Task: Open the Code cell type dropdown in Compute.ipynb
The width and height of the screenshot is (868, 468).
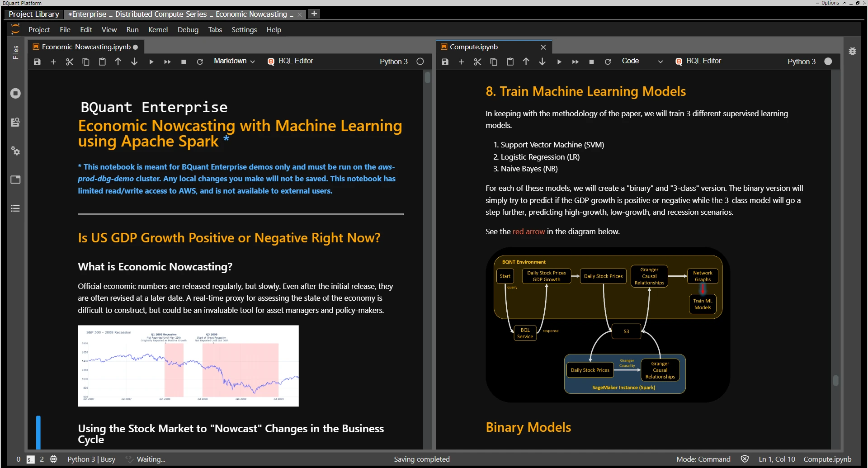Action: (x=642, y=61)
